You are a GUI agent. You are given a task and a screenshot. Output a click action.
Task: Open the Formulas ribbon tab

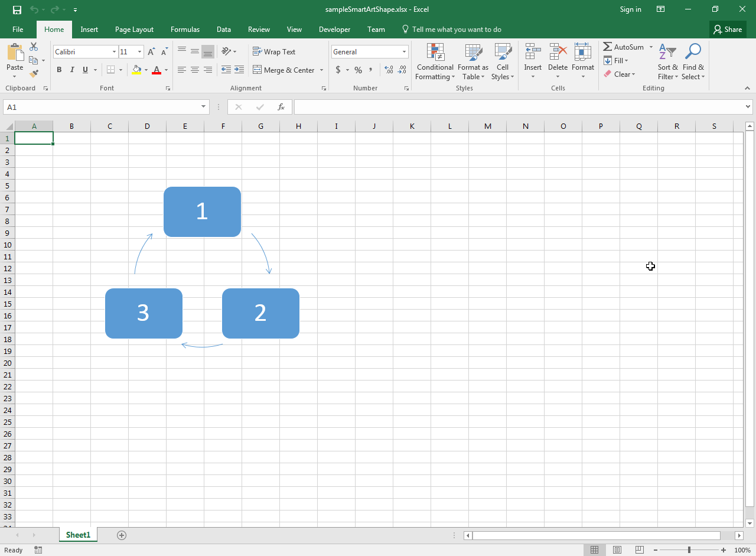185,30
